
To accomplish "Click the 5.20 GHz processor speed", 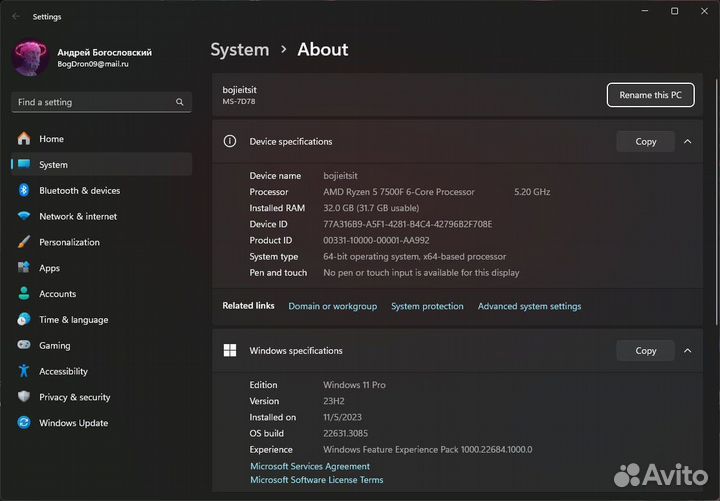I will click(x=532, y=191).
